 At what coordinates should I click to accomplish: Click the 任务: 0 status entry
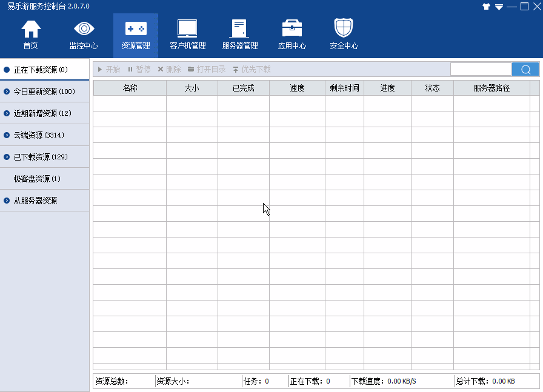click(256, 381)
